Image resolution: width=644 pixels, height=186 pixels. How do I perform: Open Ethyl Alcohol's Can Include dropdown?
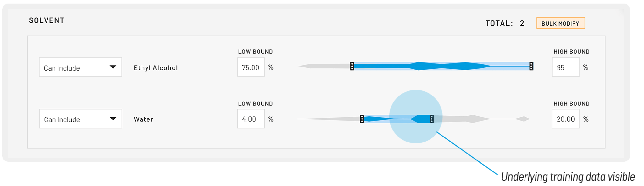click(x=80, y=67)
